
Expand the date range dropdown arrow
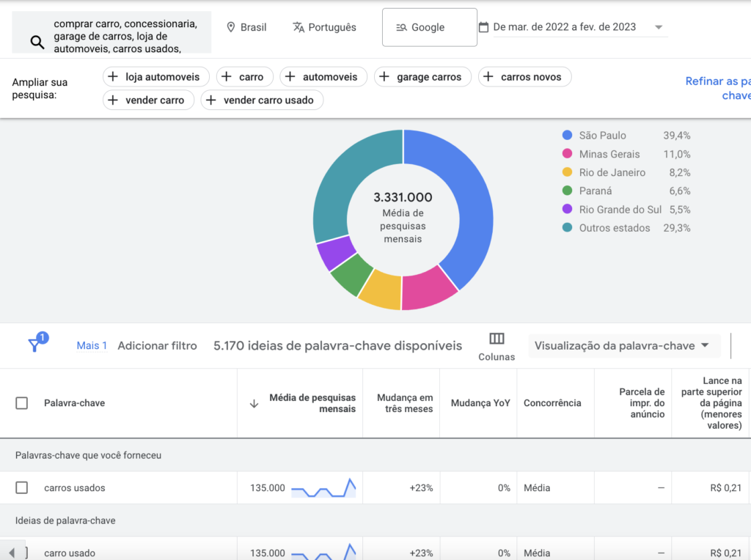pyautogui.click(x=659, y=27)
